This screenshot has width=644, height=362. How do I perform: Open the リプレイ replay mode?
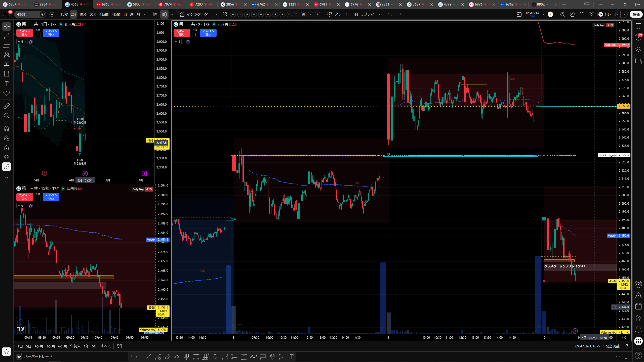[364, 14]
